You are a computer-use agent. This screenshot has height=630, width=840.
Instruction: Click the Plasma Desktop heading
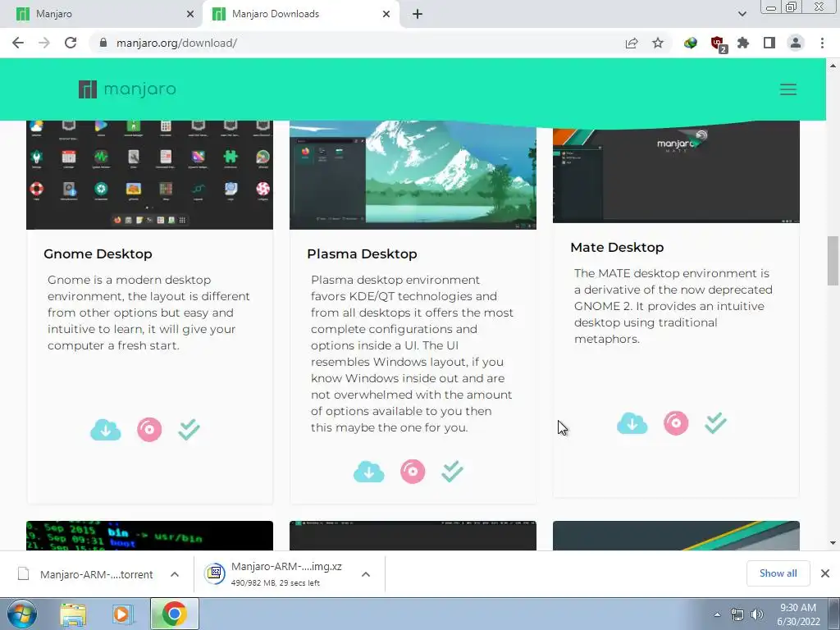pyautogui.click(x=362, y=254)
